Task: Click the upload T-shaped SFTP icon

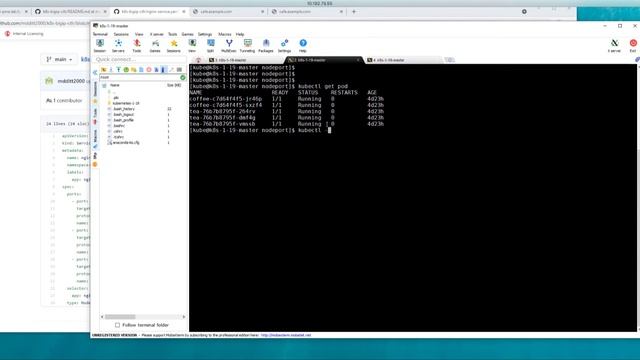Action: (x=118, y=70)
